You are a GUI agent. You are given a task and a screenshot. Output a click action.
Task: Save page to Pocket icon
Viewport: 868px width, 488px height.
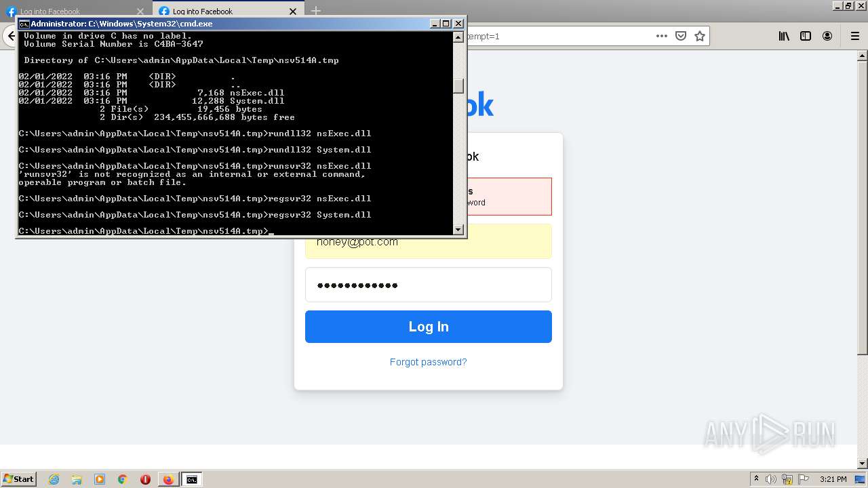[681, 36]
